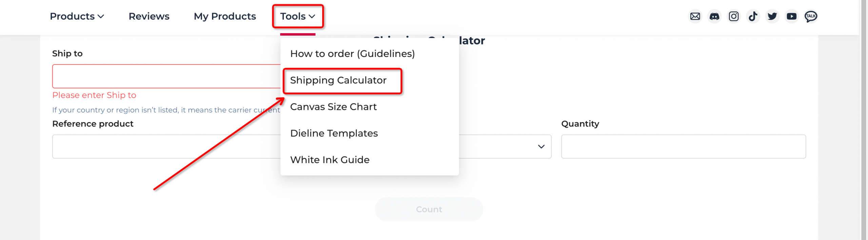Select Shipping Calculator menu item

[338, 80]
